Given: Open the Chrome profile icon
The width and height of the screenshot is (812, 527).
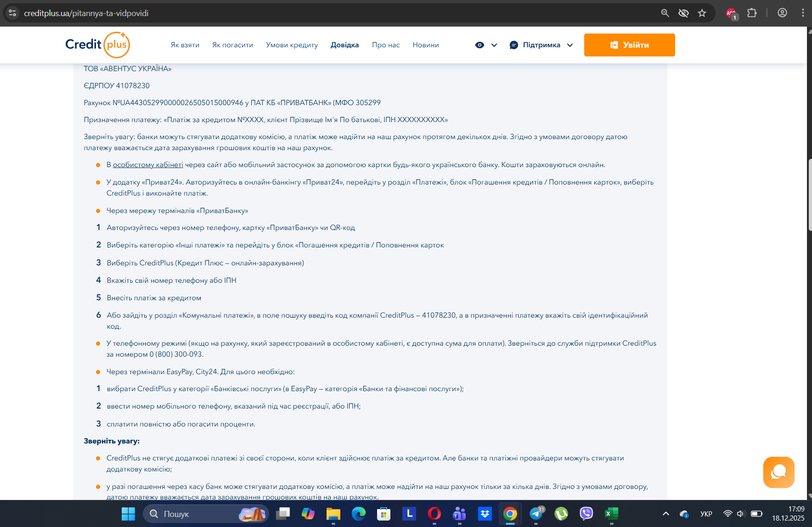Looking at the screenshot, I should click(783, 13).
